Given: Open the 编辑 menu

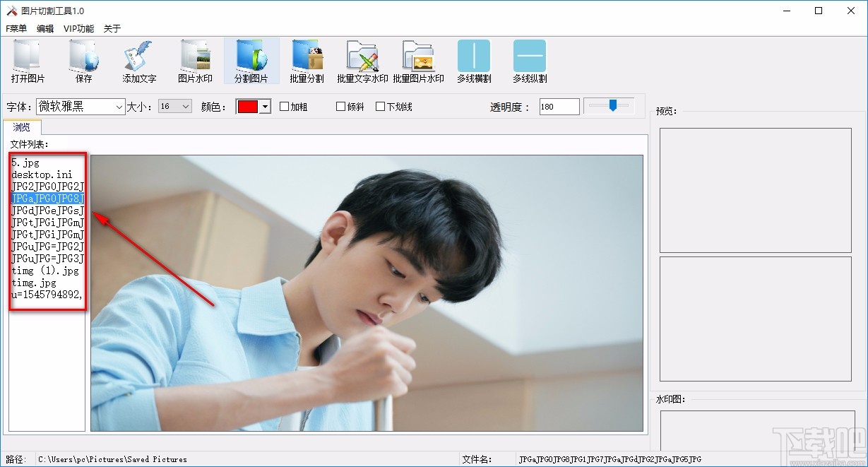Looking at the screenshot, I should tap(44, 28).
